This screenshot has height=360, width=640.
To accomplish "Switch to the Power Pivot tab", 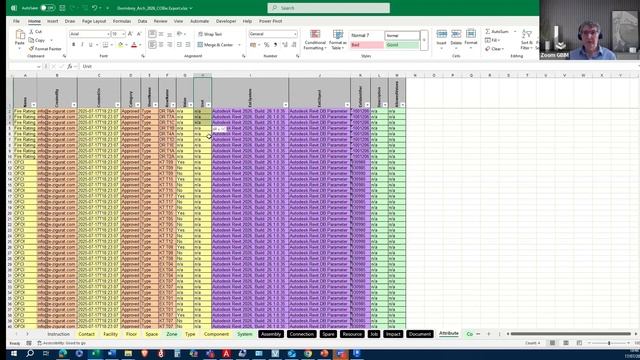I will tap(270, 21).
